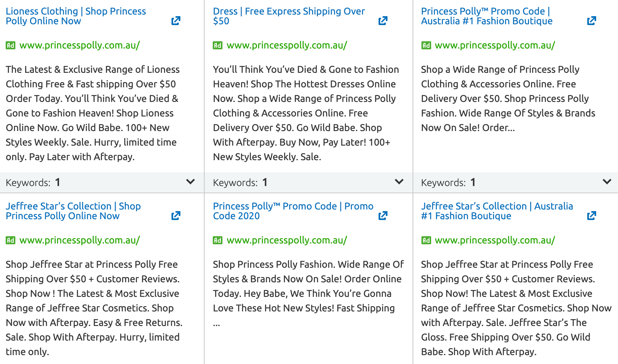Click the Ad badge under Lioness Clothing title
Image resolution: width=618 pixels, height=364 pixels.
coord(11,45)
